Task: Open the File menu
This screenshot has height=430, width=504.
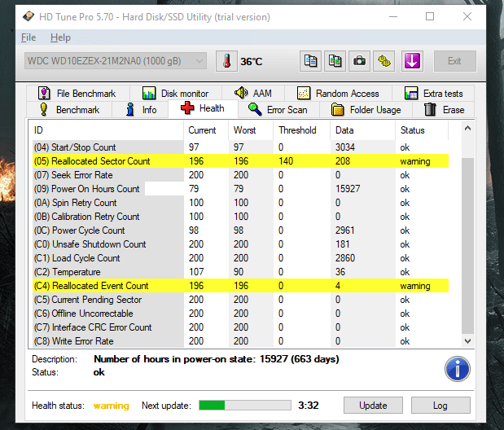Action: [x=28, y=37]
